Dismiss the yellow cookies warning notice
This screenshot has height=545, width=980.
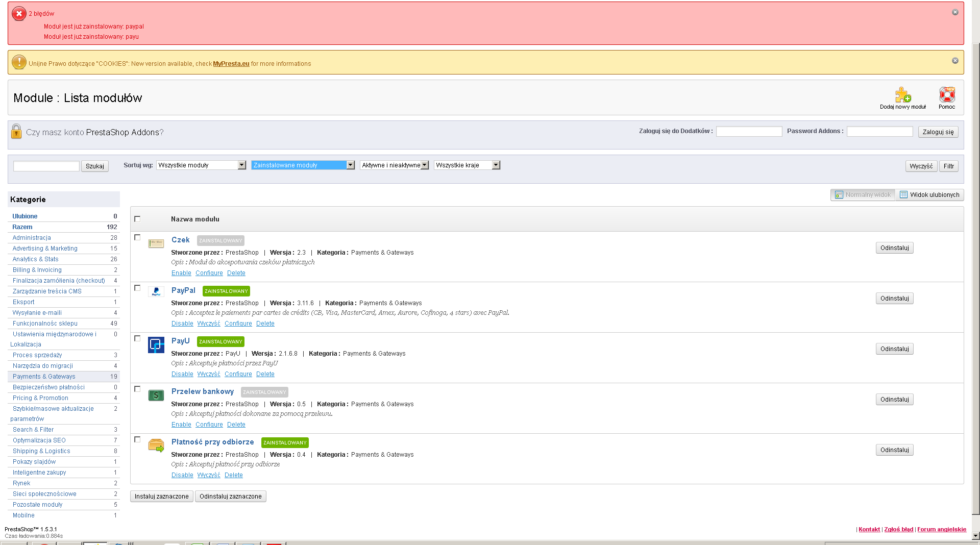pos(955,61)
